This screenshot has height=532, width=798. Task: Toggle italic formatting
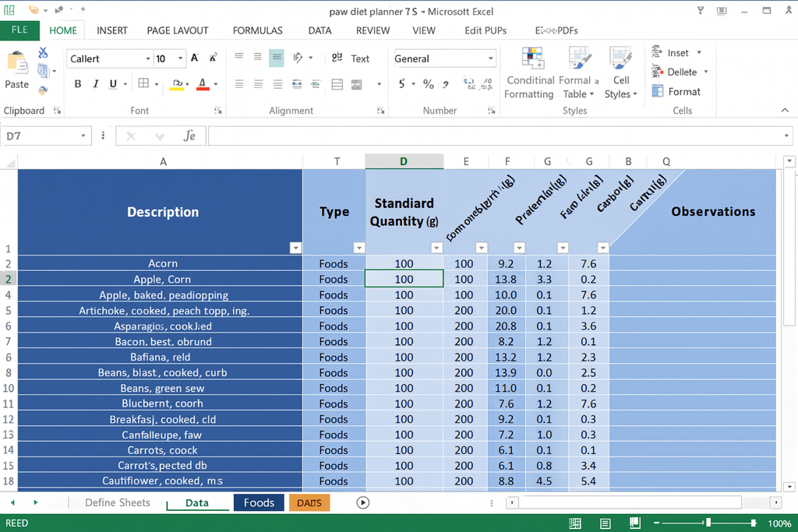pyautogui.click(x=96, y=84)
